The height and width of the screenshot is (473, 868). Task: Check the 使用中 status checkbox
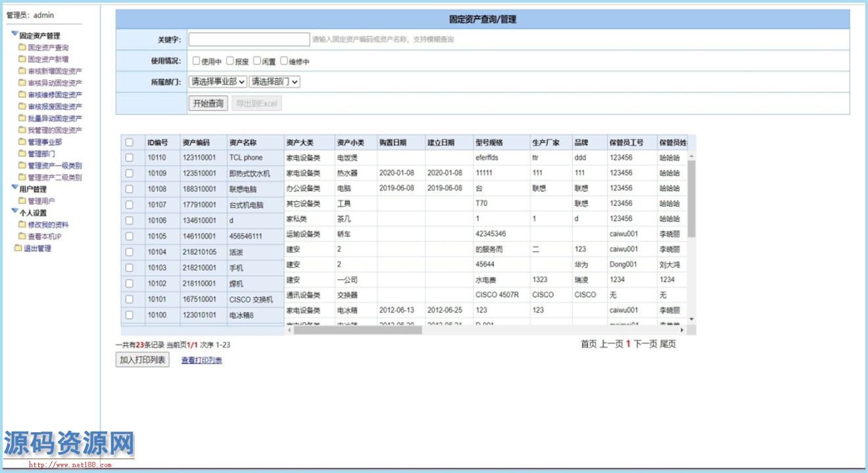(196, 61)
